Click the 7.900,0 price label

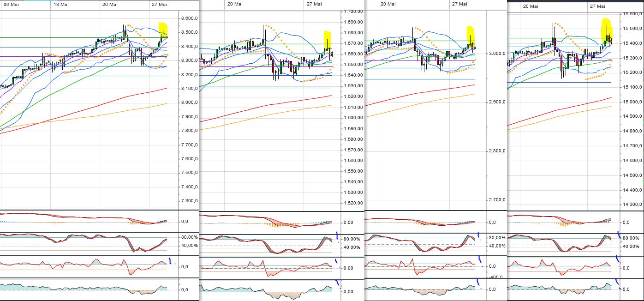tap(190, 117)
